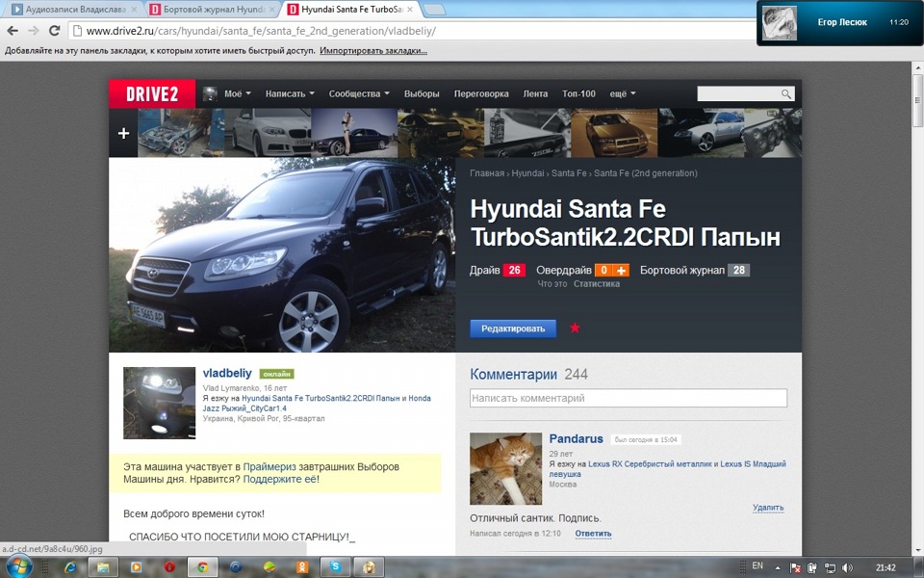This screenshot has width=924, height=578.
Task: Open a new browser tab
Action: point(434,10)
